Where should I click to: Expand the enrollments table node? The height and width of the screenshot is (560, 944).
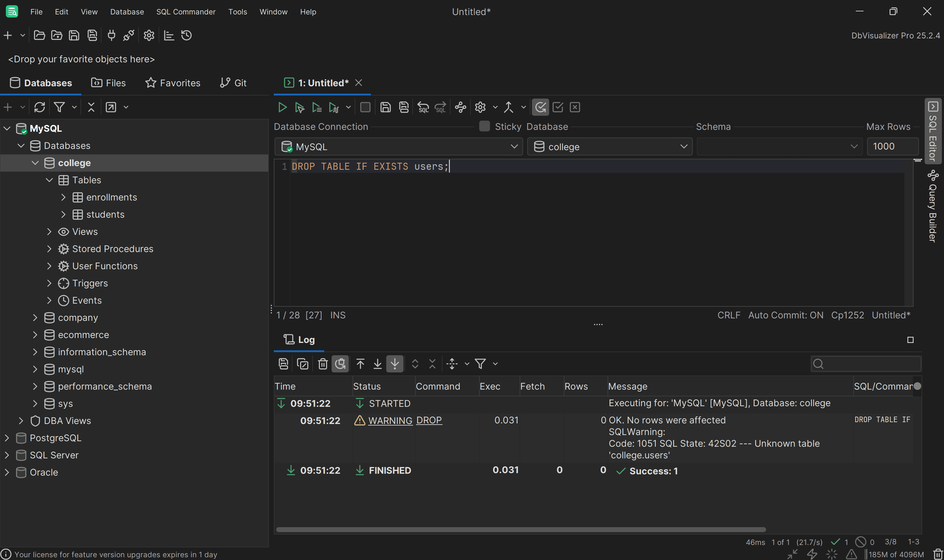tap(63, 197)
